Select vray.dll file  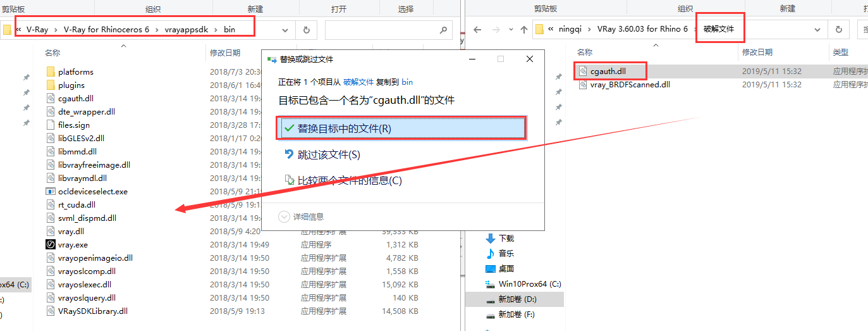point(71,231)
